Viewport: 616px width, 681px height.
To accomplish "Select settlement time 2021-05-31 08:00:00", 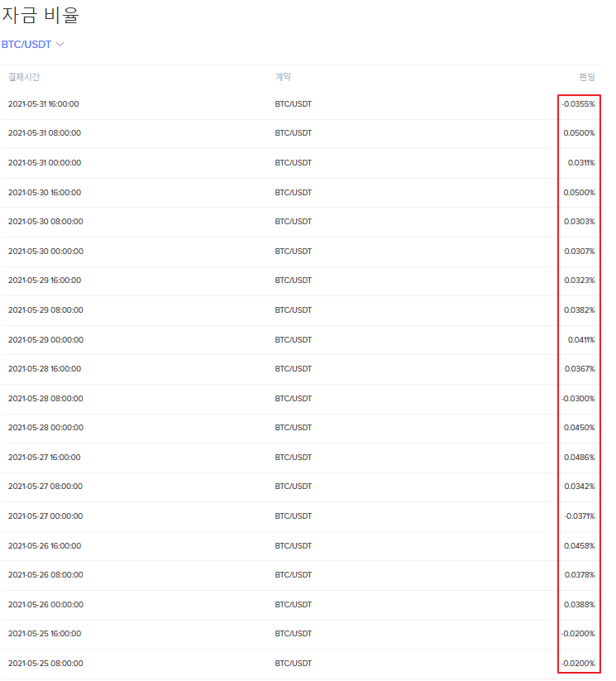I will (x=45, y=133).
